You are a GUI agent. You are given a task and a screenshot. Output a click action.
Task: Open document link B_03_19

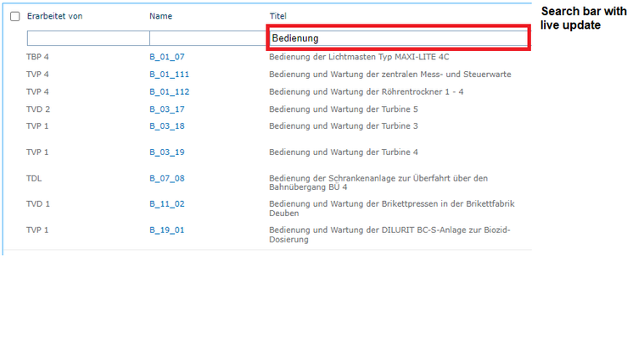[167, 153]
